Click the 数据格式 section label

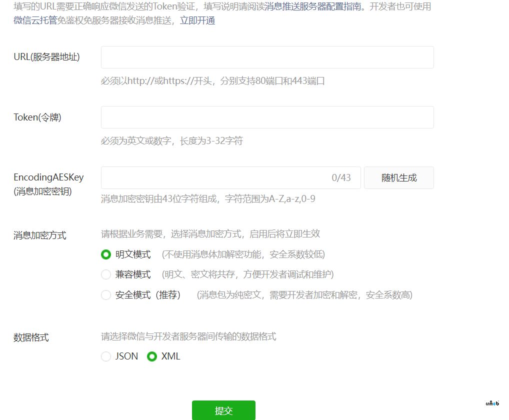point(31,337)
